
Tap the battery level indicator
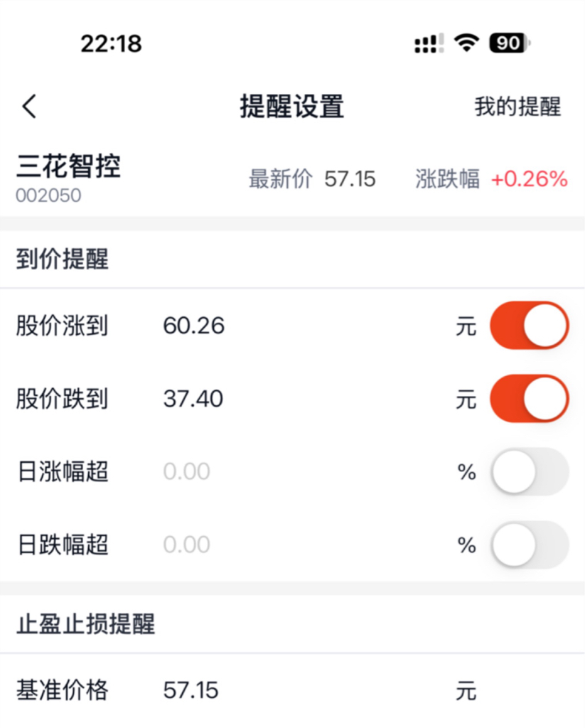(509, 44)
